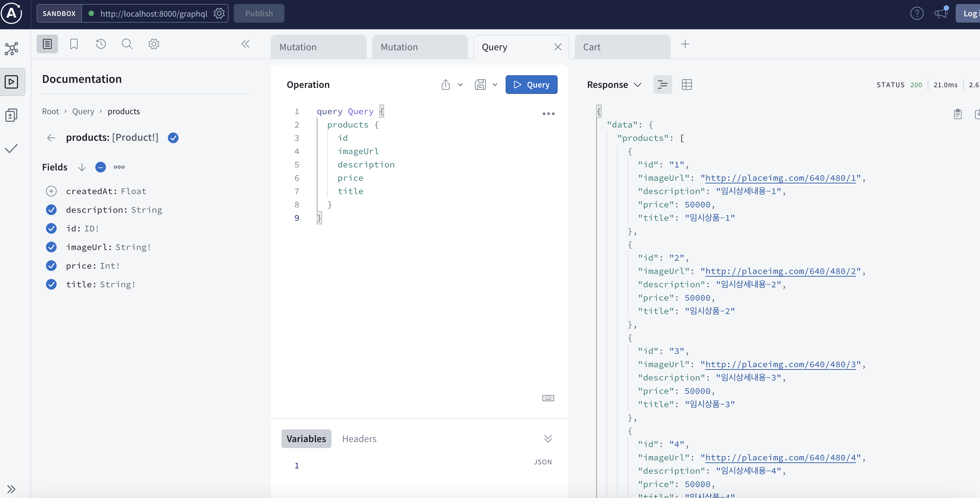Copy response with the clipboard icon
This screenshot has height=498, width=980.
click(958, 114)
